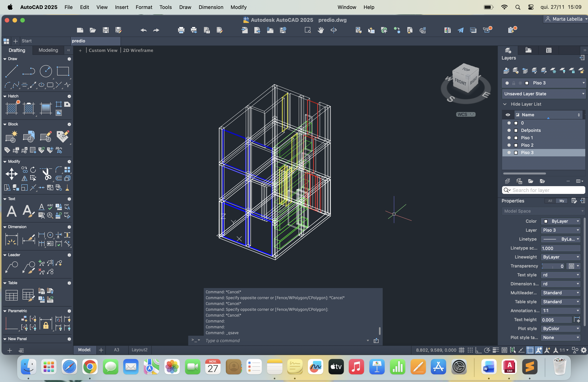Select the Line draw tool
Image resolution: width=588 pixels, height=382 pixels.
click(x=11, y=71)
